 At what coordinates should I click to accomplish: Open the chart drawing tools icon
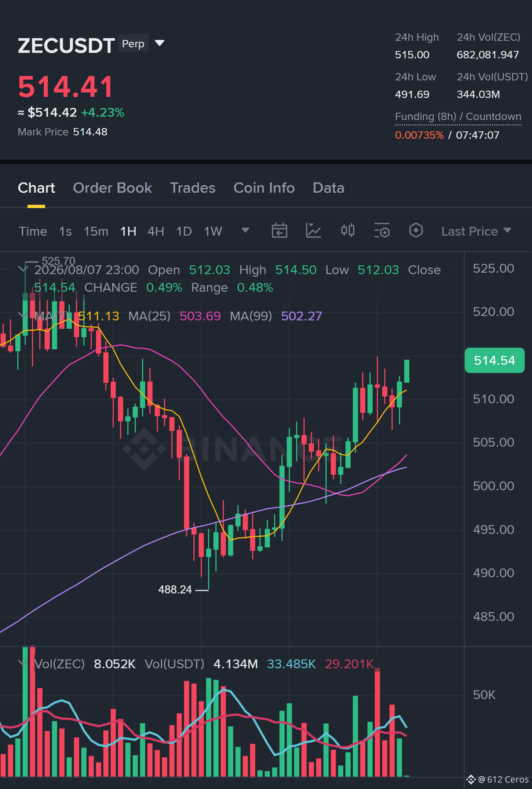point(313,231)
